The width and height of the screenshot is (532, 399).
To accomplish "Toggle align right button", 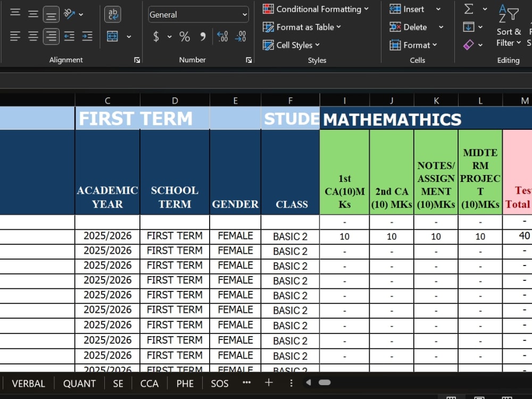I will 51,36.
